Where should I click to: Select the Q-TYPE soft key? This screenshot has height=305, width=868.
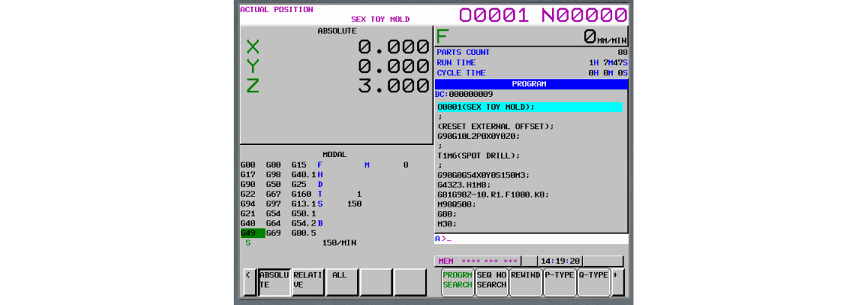click(x=594, y=282)
